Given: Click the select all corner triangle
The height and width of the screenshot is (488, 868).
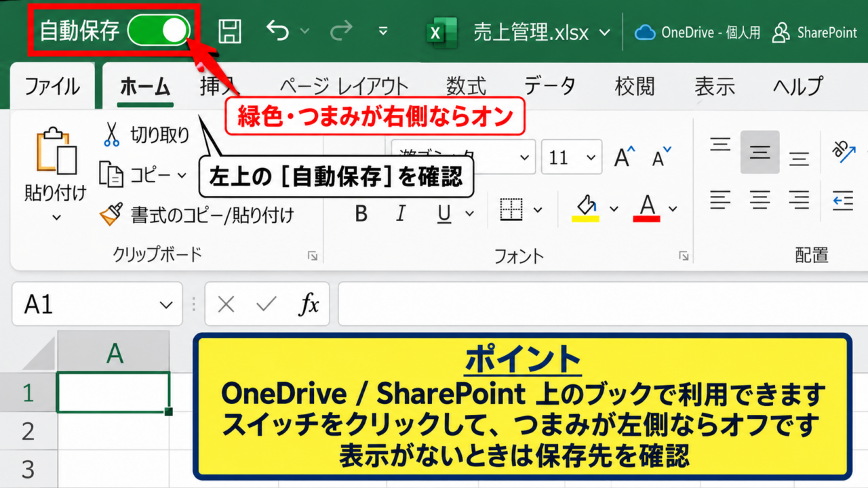Looking at the screenshot, I should click(37, 352).
